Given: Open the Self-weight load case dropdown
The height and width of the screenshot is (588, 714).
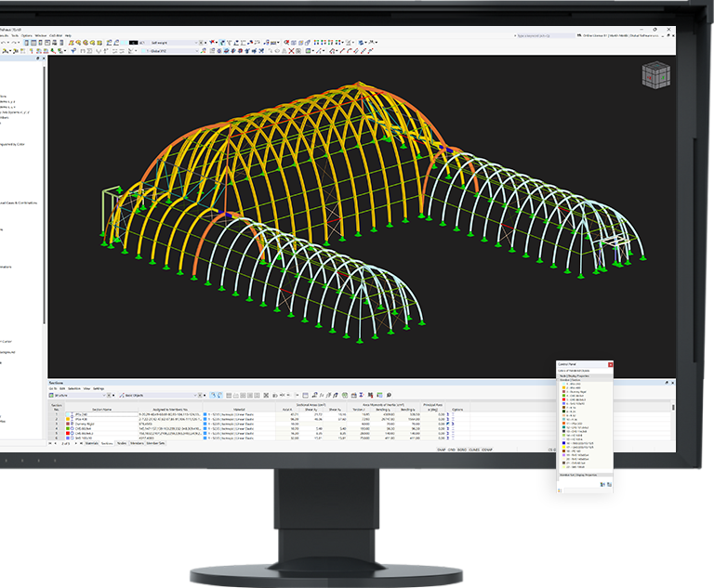Looking at the screenshot, I should pos(174,43).
